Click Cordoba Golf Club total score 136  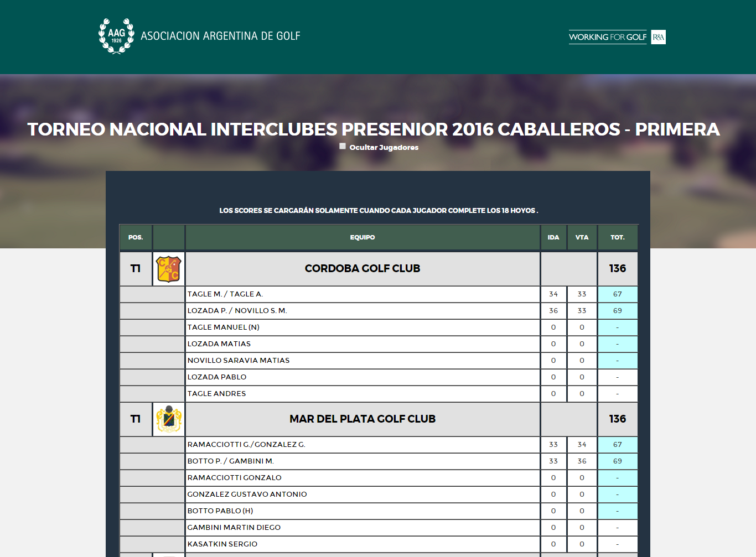[x=618, y=269]
